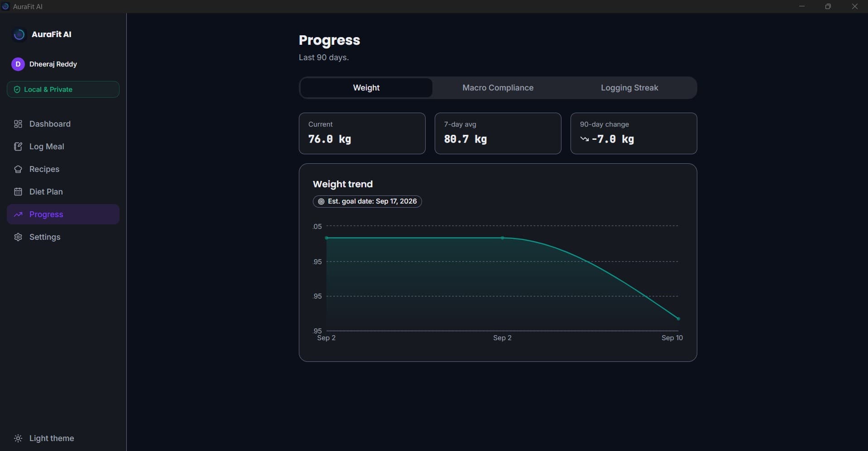
Task: Click the AuraFit AI title bar text
Action: click(28, 7)
